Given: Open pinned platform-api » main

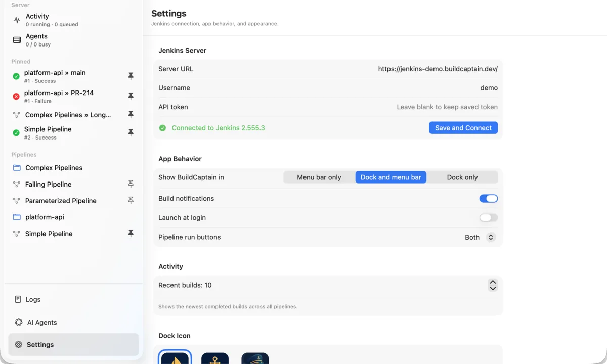Looking at the screenshot, I should (x=73, y=76).
